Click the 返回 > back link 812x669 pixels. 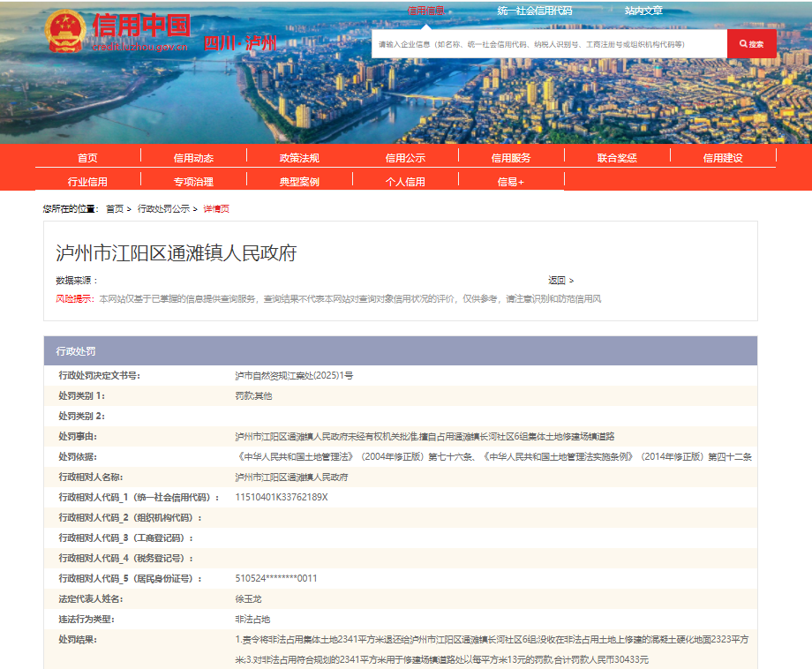pyautogui.click(x=560, y=281)
